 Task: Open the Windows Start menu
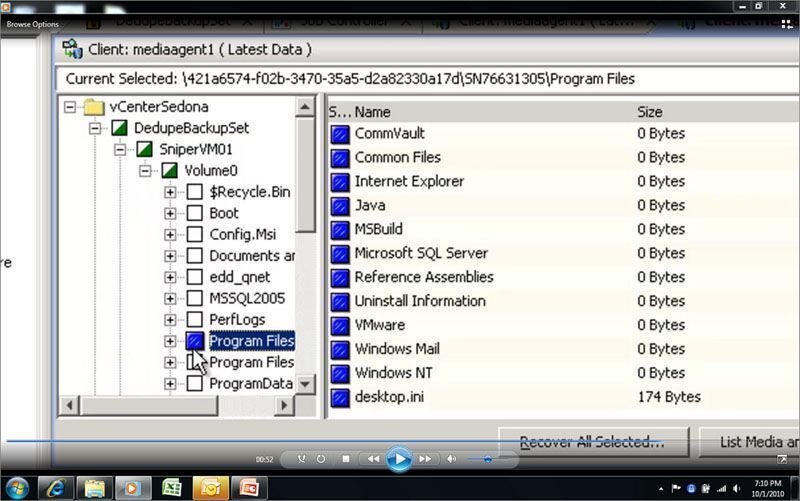(x=18, y=488)
